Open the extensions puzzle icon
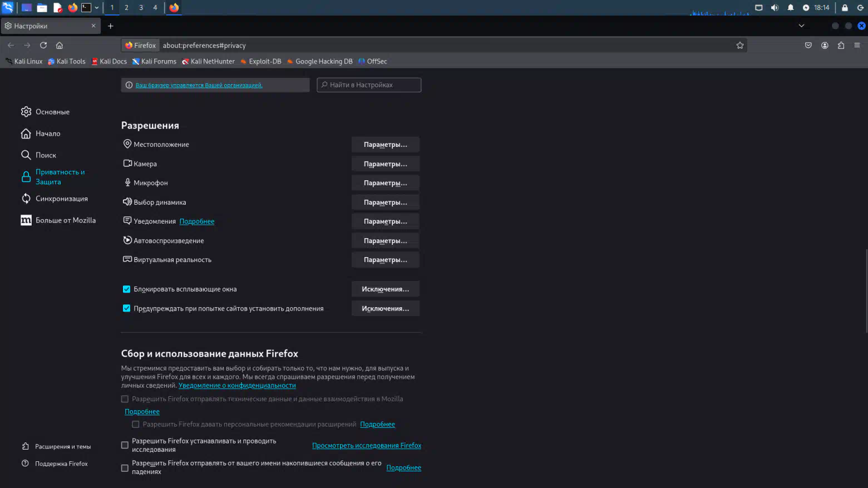Viewport: 868px width, 488px height. [841, 45]
